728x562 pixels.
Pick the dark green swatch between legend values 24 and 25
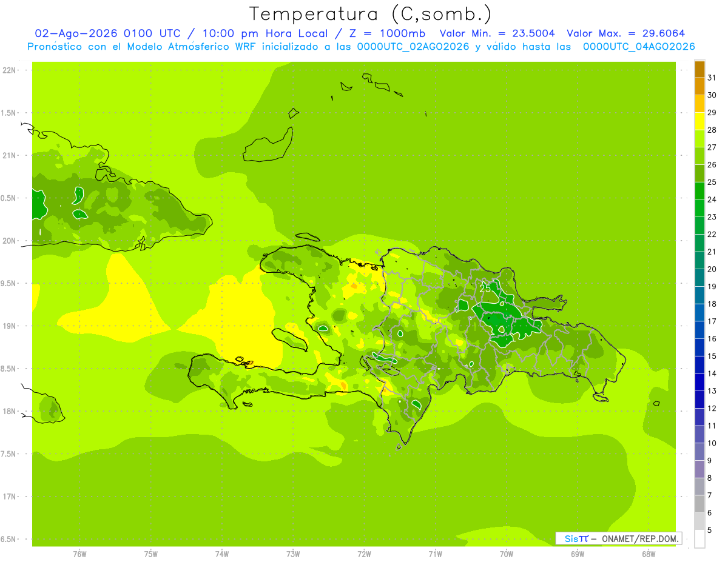coord(699,191)
